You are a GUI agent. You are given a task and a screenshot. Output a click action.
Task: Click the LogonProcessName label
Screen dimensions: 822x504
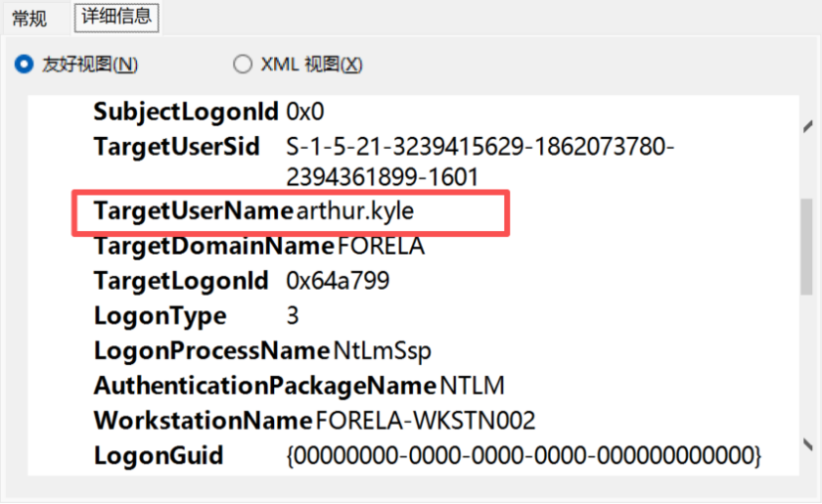[x=210, y=350]
